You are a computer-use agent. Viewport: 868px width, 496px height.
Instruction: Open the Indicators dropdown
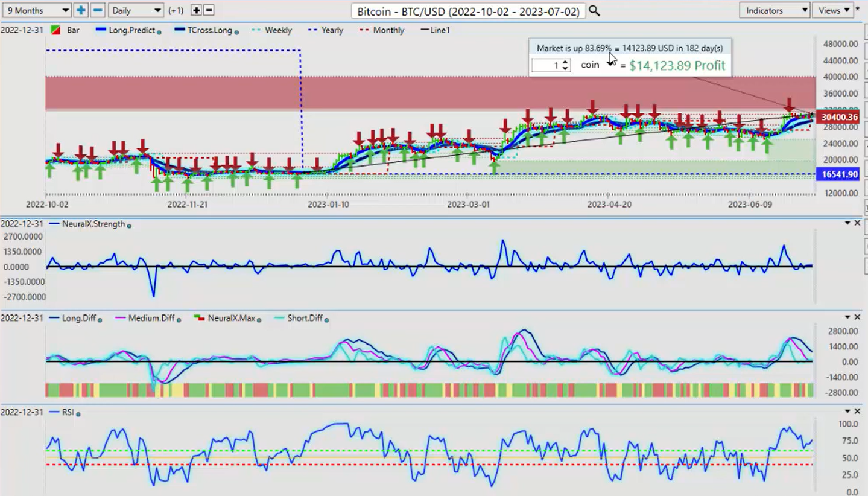pyautogui.click(x=775, y=10)
